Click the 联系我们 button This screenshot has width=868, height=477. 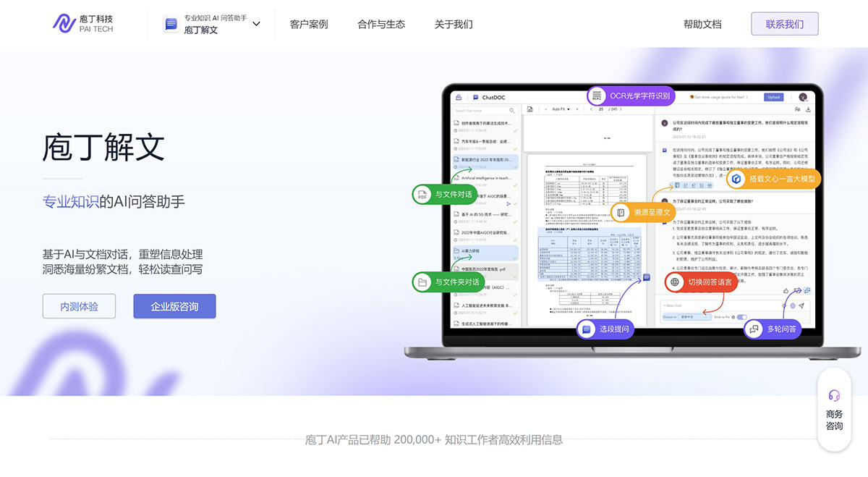click(784, 23)
